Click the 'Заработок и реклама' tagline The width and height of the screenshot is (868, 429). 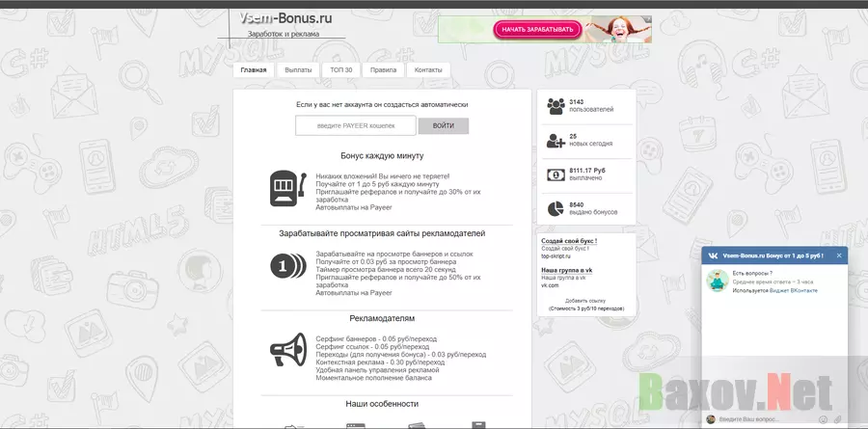284,34
